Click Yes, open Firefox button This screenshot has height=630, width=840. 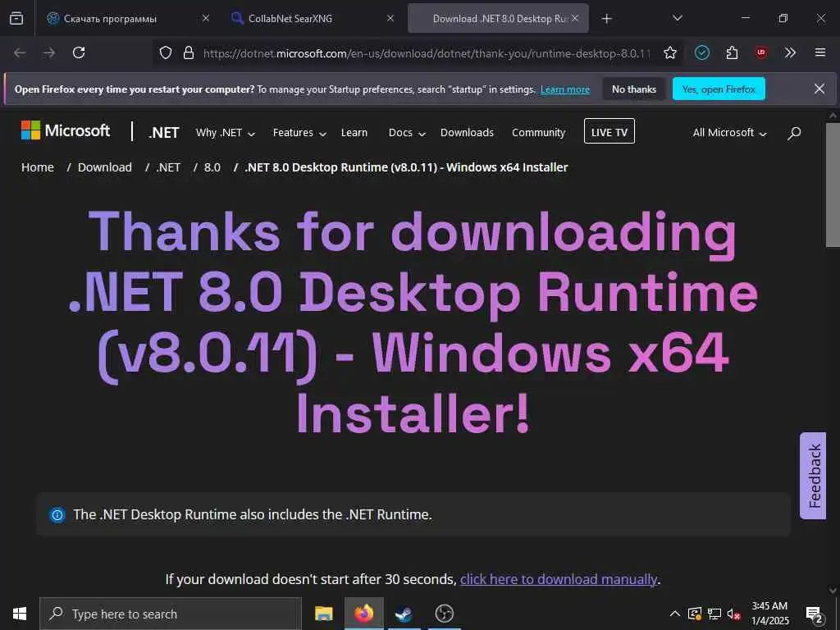pyautogui.click(x=719, y=89)
